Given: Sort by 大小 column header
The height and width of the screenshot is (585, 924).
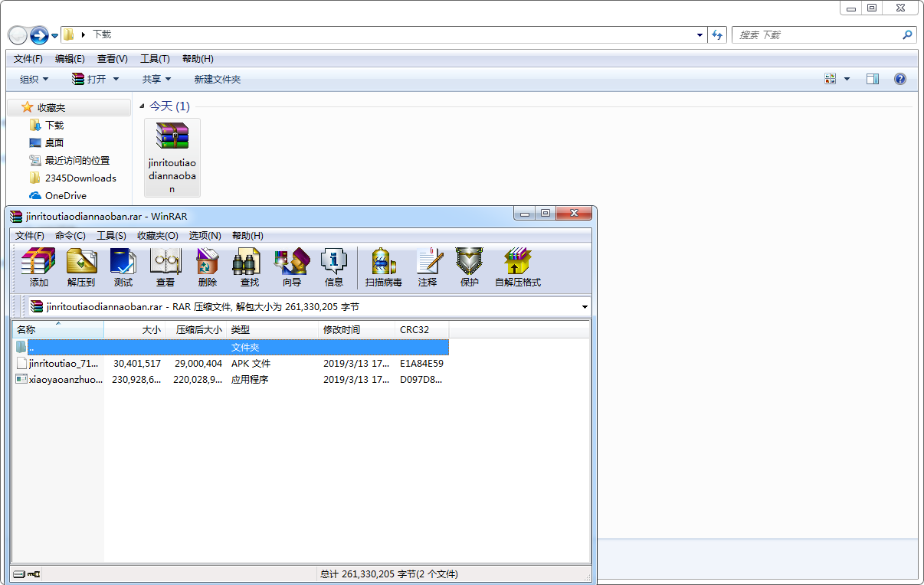Looking at the screenshot, I should tap(135, 330).
